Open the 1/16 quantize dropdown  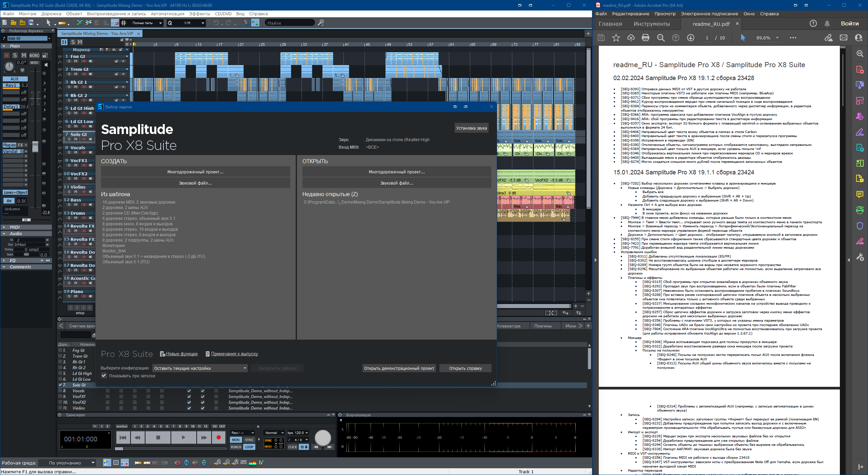tap(203, 23)
